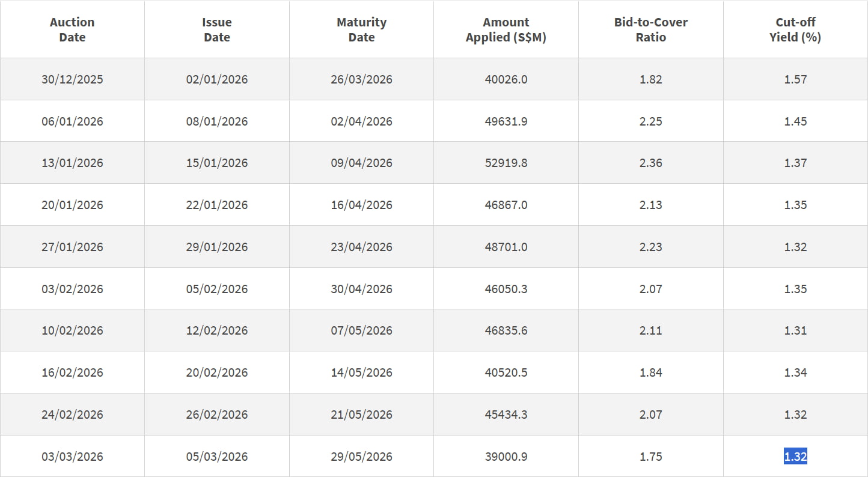
Task: Select the highlighted 1.32 yield value
Action: [795, 457]
